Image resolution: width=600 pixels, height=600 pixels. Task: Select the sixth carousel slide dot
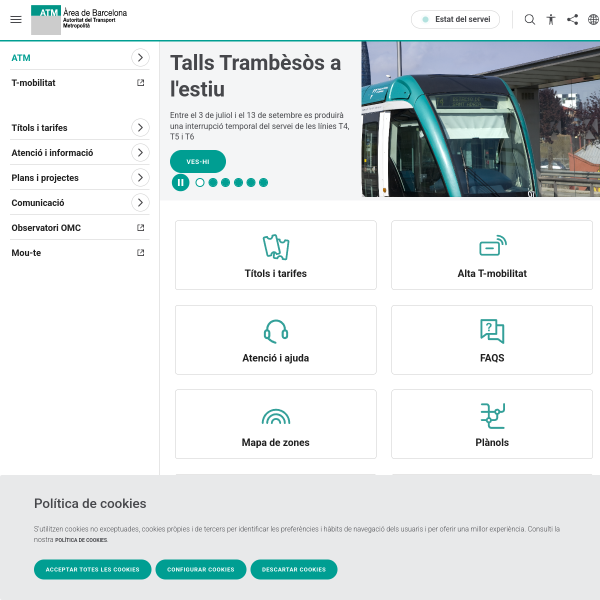tap(263, 183)
